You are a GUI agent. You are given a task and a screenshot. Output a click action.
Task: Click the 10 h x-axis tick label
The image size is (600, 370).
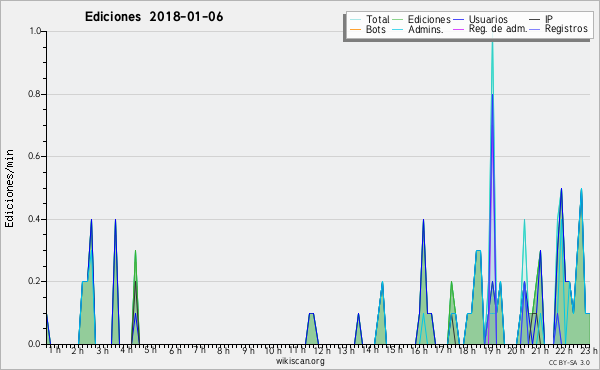pos(273,350)
